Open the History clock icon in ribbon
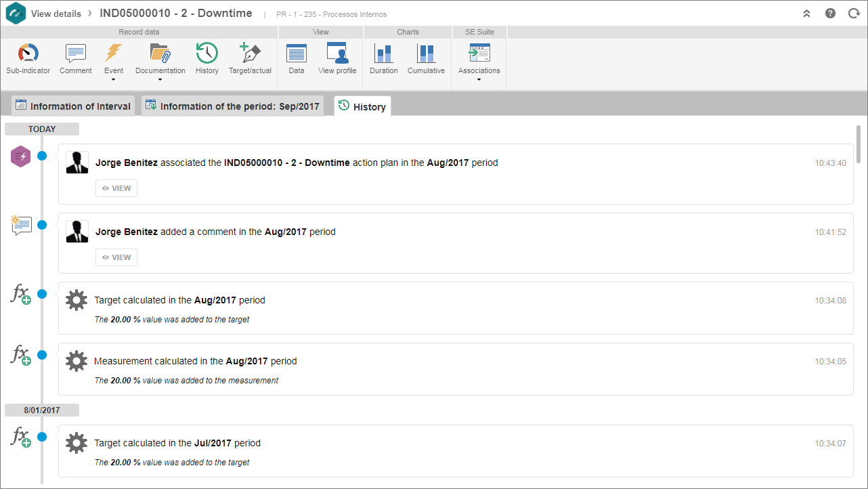 [207, 53]
